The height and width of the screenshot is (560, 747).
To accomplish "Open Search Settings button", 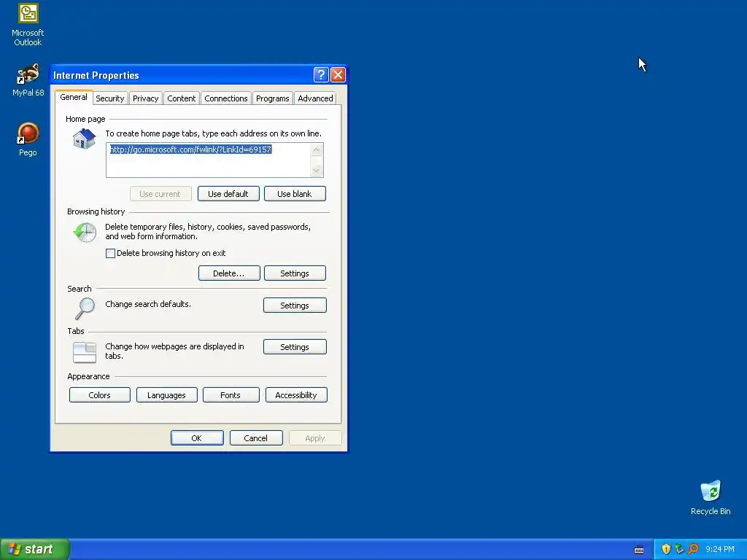I will point(295,306).
